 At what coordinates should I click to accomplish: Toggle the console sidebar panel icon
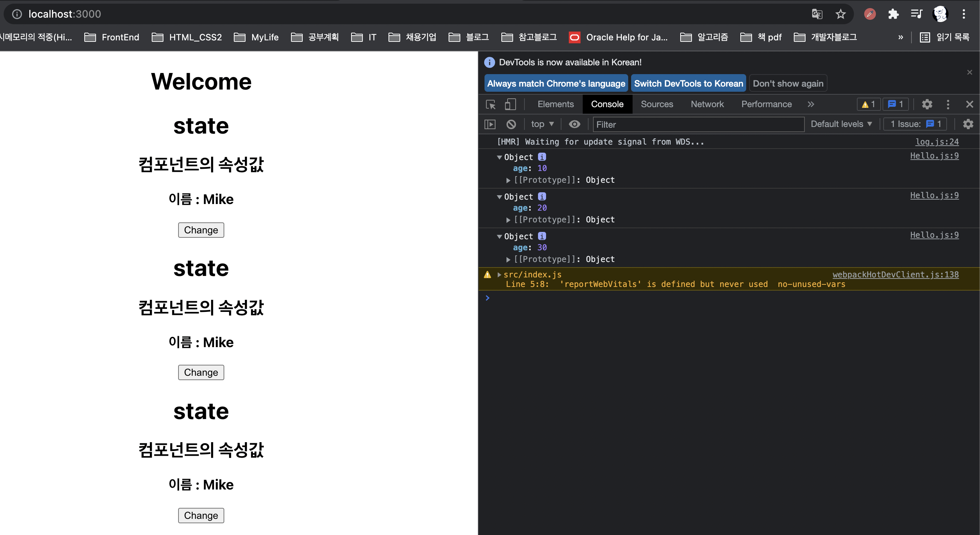490,124
